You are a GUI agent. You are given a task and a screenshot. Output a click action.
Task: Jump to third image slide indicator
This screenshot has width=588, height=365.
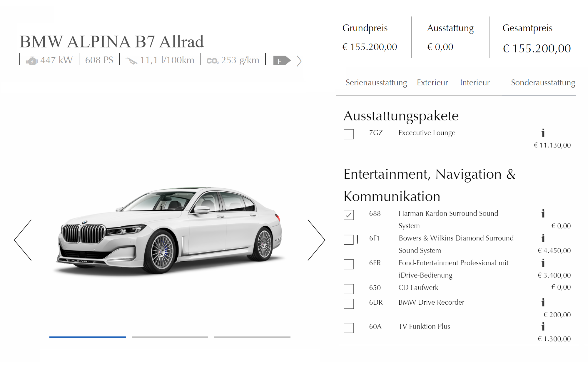point(252,337)
